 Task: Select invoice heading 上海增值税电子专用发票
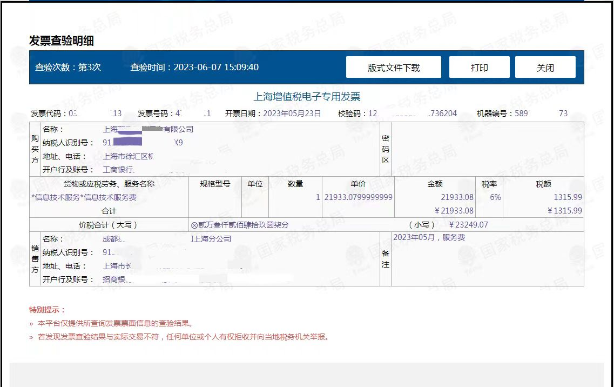click(307, 96)
